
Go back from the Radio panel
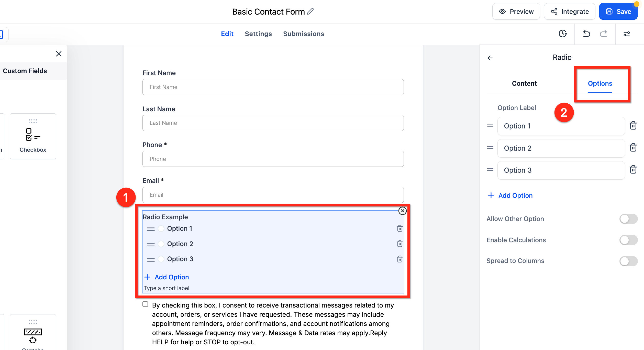[490, 58]
